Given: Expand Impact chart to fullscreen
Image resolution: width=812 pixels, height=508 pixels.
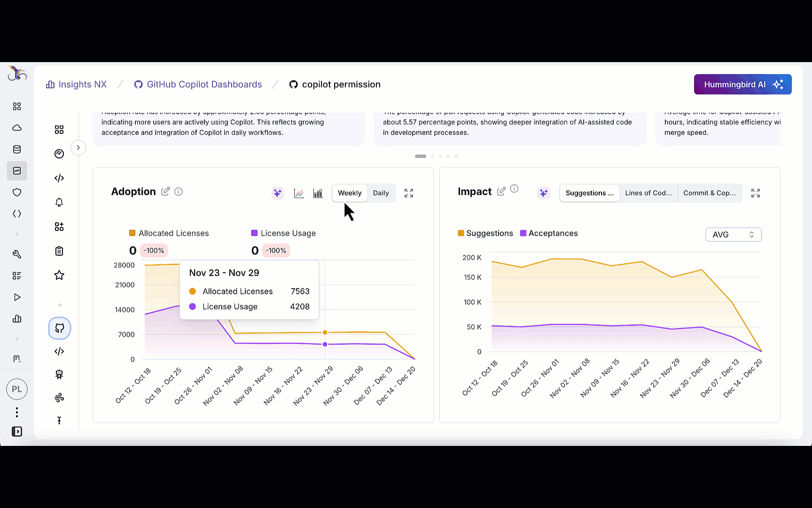Looking at the screenshot, I should (x=756, y=193).
